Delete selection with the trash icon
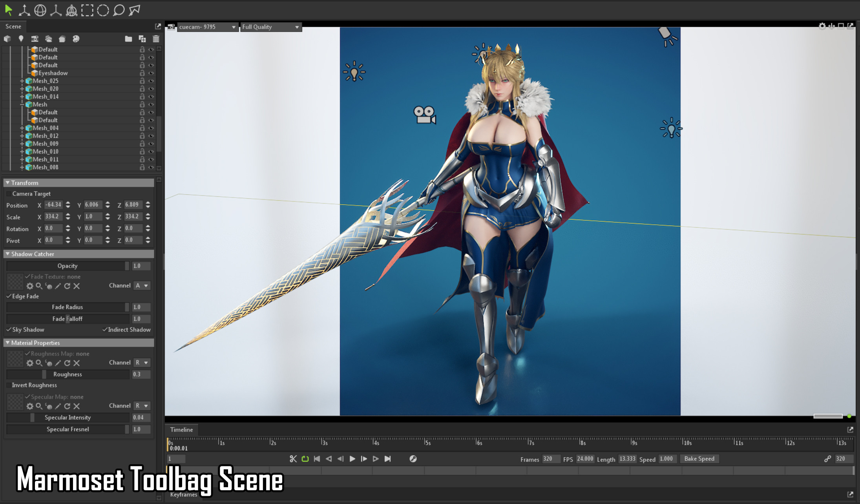 156,39
